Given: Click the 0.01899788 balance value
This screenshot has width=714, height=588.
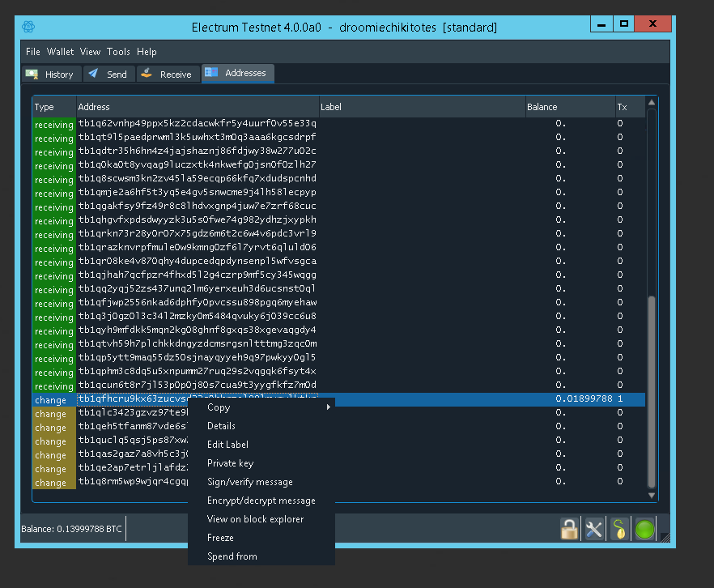Looking at the screenshot, I should 584,399.
